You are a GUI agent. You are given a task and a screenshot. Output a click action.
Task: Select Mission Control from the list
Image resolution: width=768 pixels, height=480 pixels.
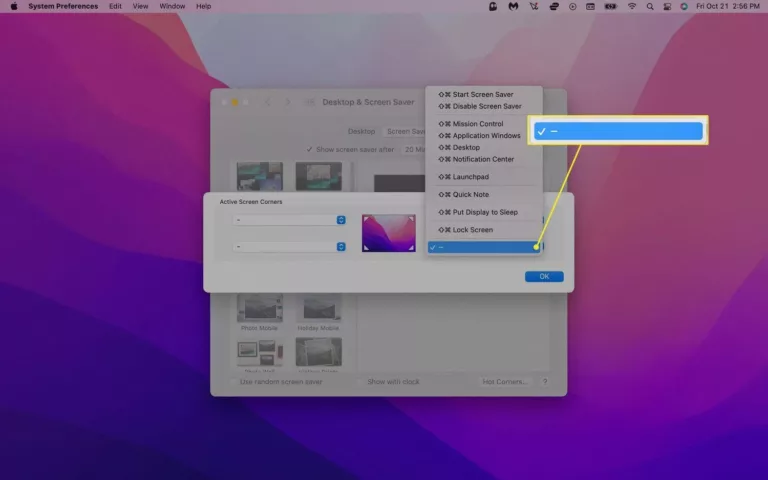pyautogui.click(x=484, y=124)
